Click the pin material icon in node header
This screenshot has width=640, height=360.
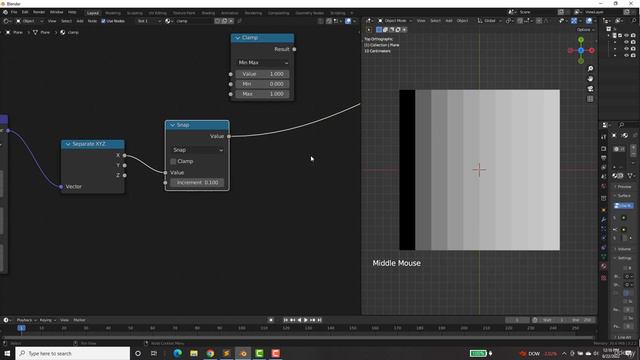coord(240,21)
